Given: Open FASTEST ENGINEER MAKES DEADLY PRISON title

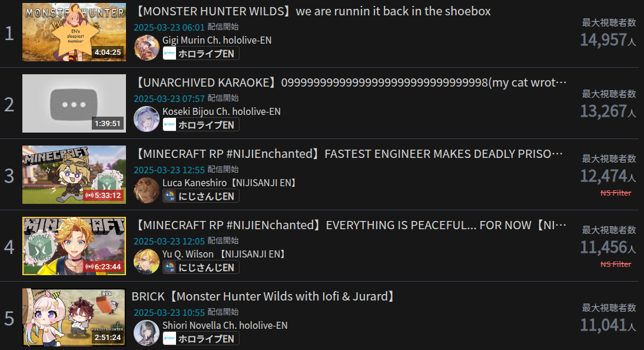Looking at the screenshot, I should (x=348, y=154).
